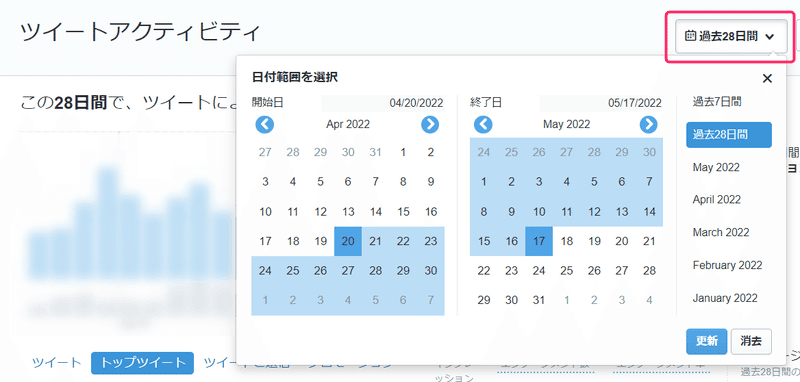Switch to the ツイート tab
This screenshot has height=382, width=800.
coord(57,363)
